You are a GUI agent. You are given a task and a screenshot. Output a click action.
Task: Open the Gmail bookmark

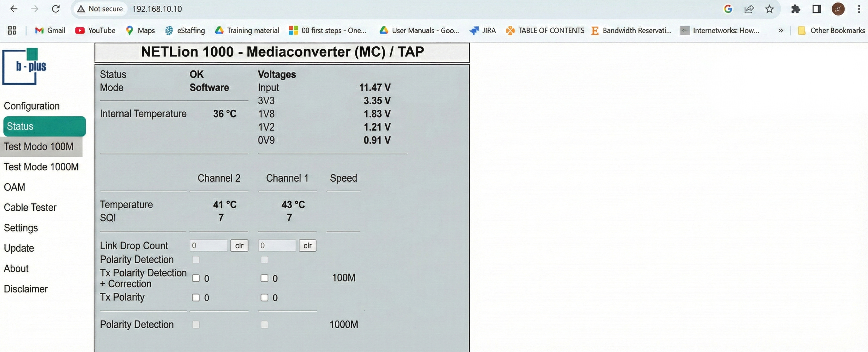50,31
